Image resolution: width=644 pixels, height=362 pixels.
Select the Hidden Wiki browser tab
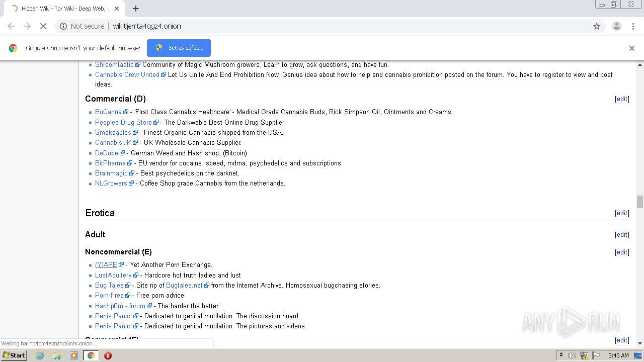click(63, 9)
